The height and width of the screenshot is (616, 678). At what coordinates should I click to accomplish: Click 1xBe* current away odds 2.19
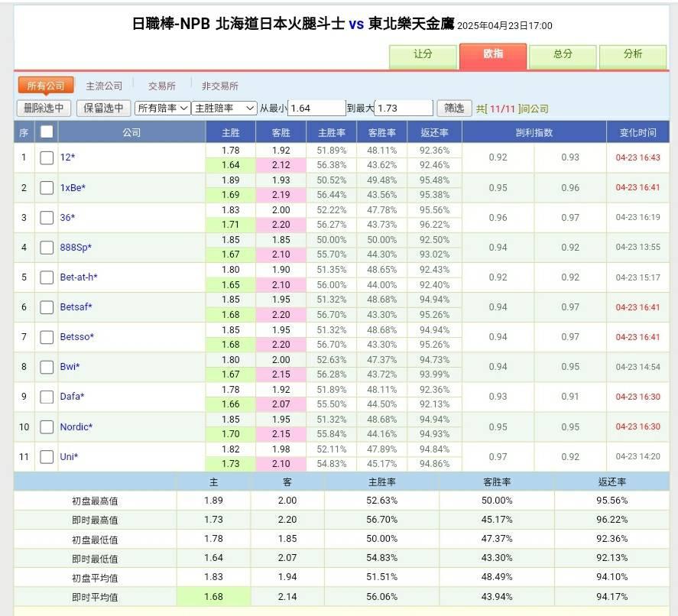[281, 195]
